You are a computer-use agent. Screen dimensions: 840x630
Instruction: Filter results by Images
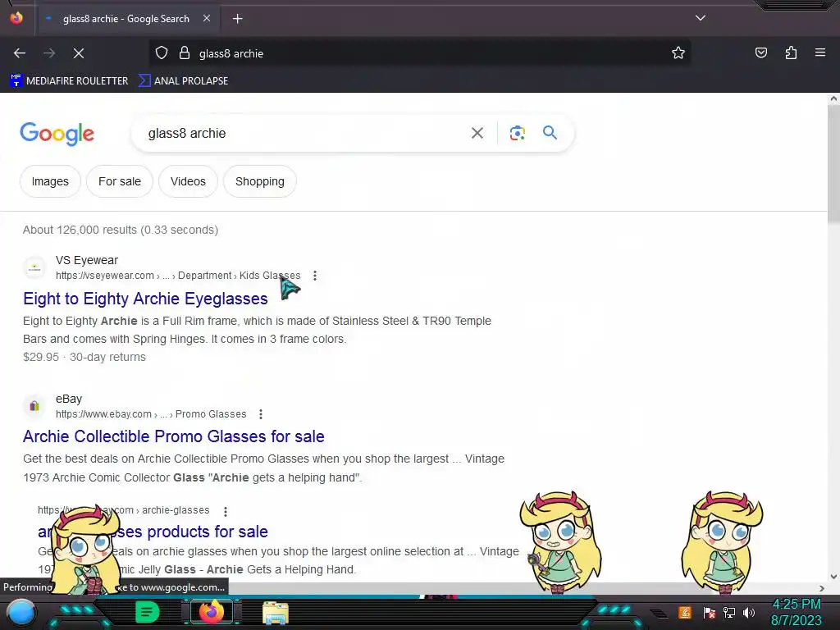pos(50,181)
